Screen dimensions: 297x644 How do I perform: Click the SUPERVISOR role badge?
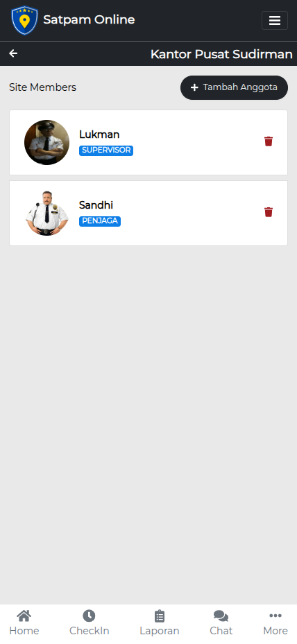[106, 150]
